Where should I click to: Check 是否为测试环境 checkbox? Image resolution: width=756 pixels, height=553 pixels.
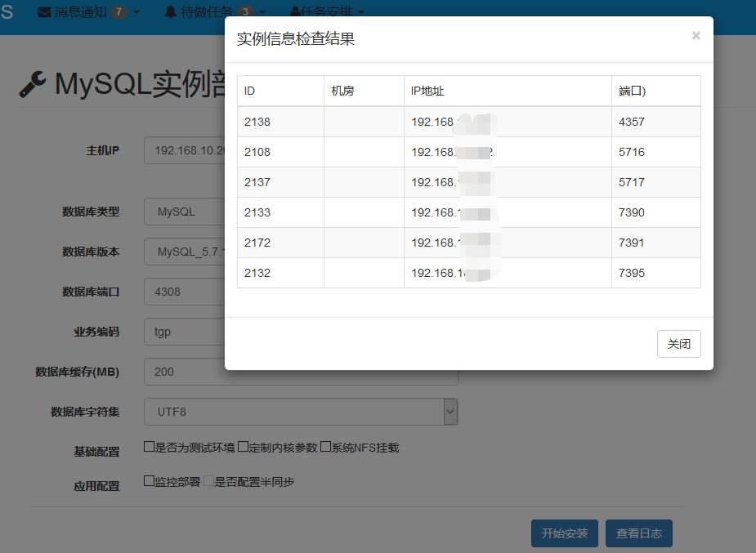point(149,447)
